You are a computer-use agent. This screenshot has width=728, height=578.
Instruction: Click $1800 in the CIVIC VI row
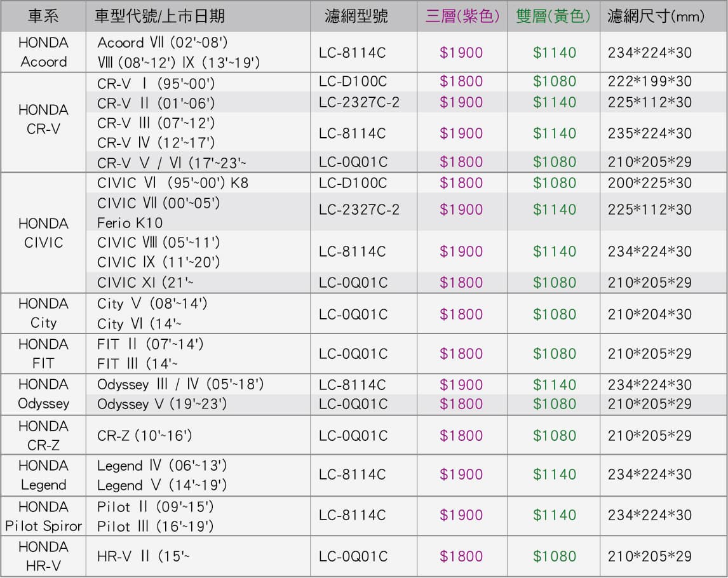461,183
